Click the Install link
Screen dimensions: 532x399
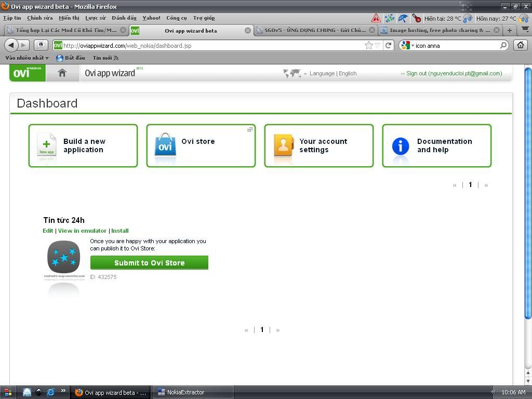coord(120,231)
